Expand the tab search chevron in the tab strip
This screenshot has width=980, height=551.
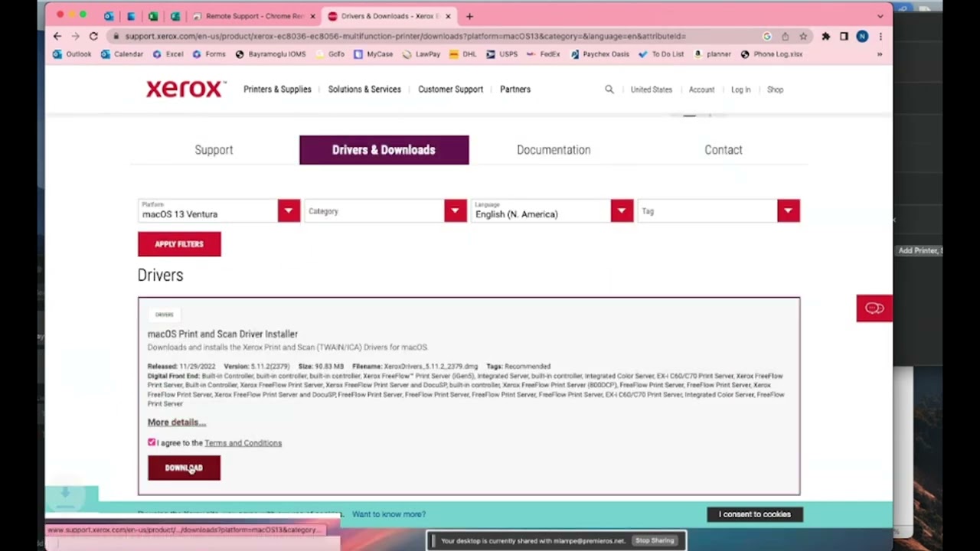coord(880,16)
